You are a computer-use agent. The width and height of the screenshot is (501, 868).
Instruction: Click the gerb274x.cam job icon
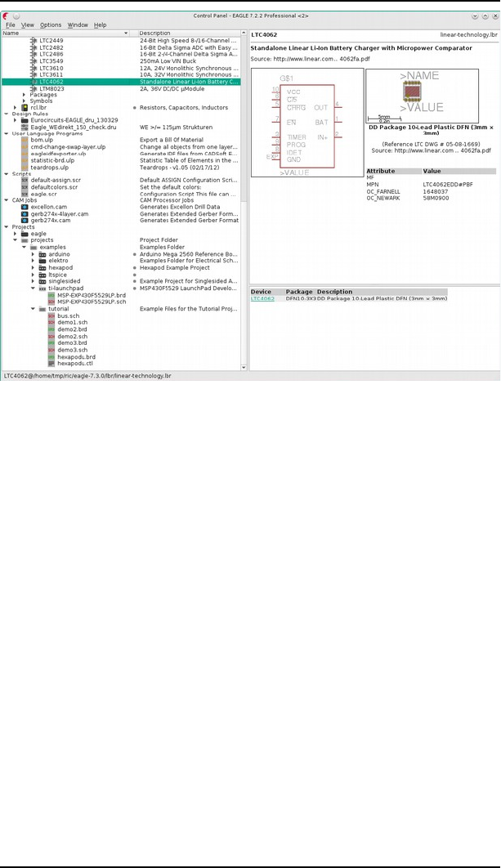(25, 221)
